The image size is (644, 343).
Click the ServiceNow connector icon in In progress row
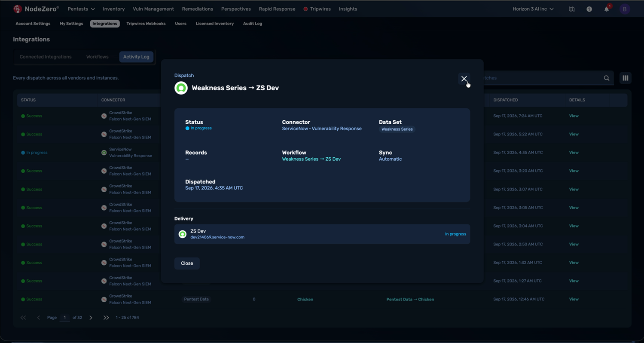tap(104, 153)
